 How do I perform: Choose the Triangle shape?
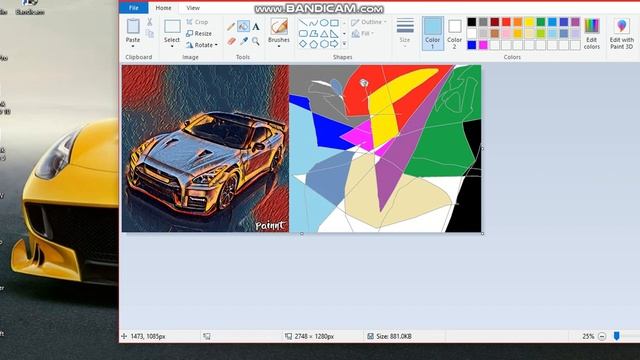324,33
